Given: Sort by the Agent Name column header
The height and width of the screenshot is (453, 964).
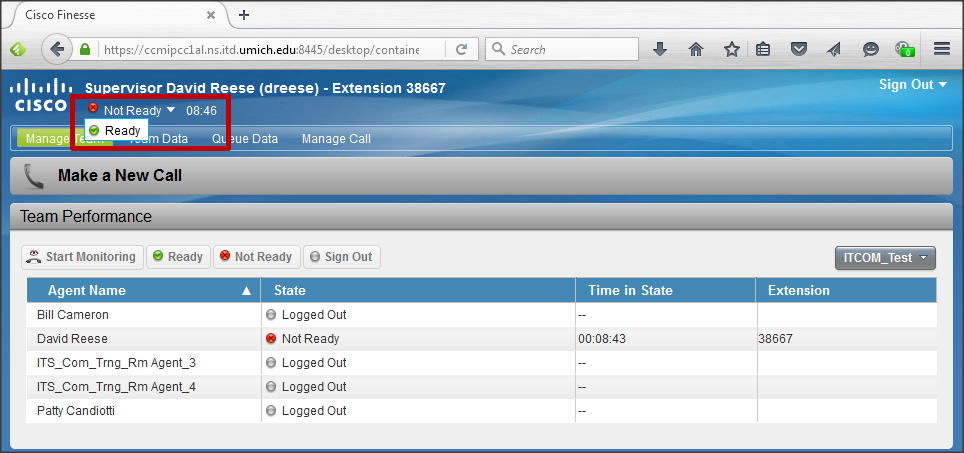Looking at the screenshot, I should point(144,290).
